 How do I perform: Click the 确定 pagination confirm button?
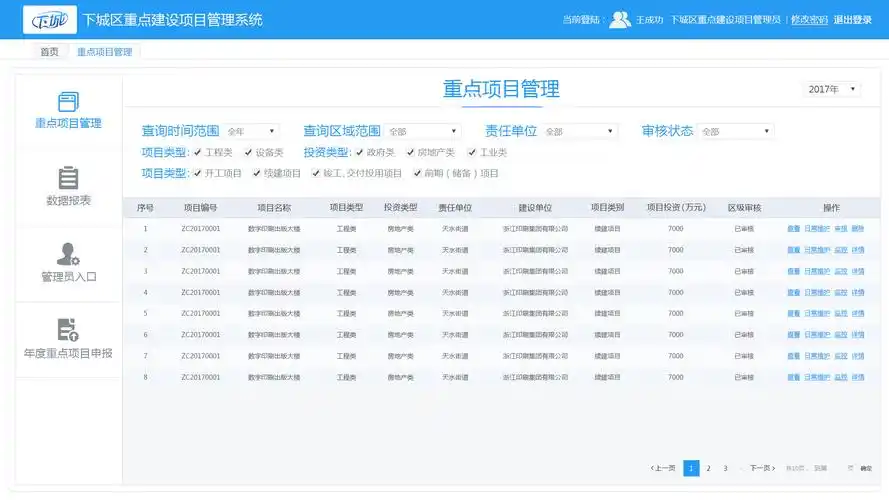(x=866, y=468)
